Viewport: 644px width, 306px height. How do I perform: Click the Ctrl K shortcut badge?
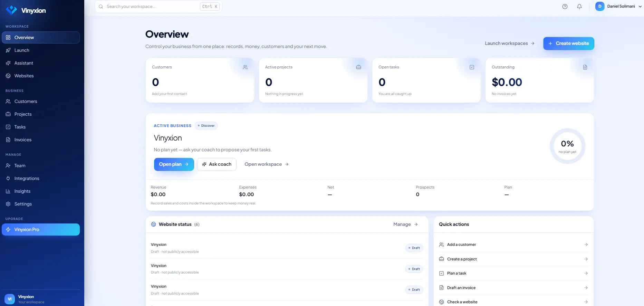pyautogui.click(x=210, y=7)
